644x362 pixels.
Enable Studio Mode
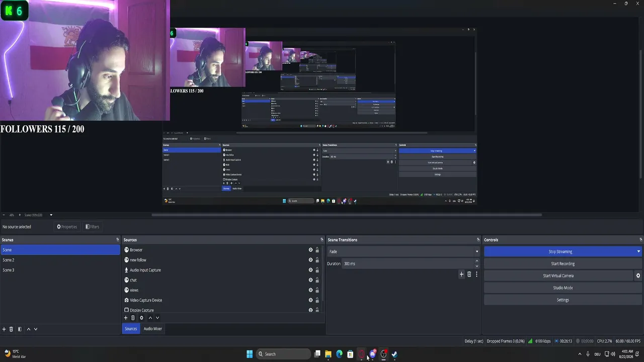tap(563, 288)
